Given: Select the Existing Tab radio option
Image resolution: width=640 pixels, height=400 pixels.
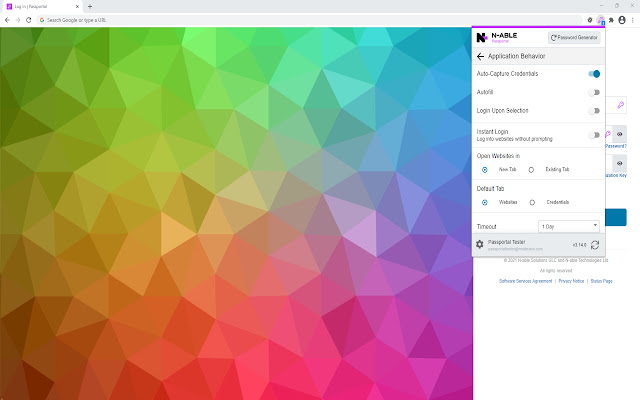Looking at the screenshot, I should 531,170.
